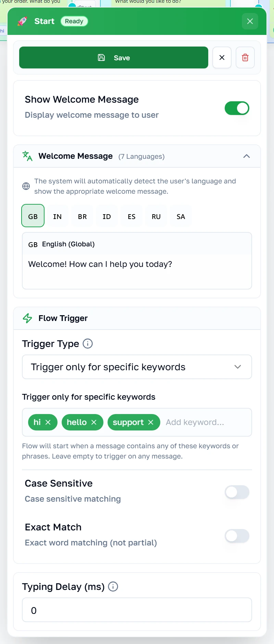Click the cancel X button beside Save

tap(222, 57)
